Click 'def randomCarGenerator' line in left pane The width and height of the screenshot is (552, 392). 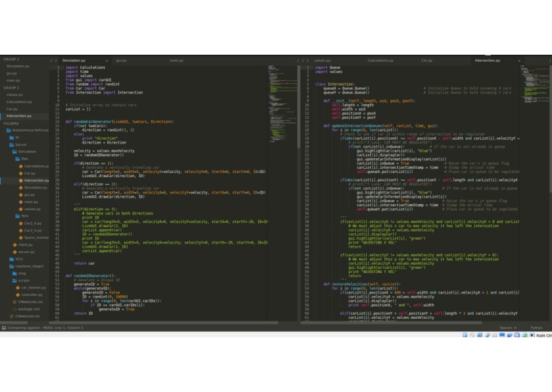point(119,121)
